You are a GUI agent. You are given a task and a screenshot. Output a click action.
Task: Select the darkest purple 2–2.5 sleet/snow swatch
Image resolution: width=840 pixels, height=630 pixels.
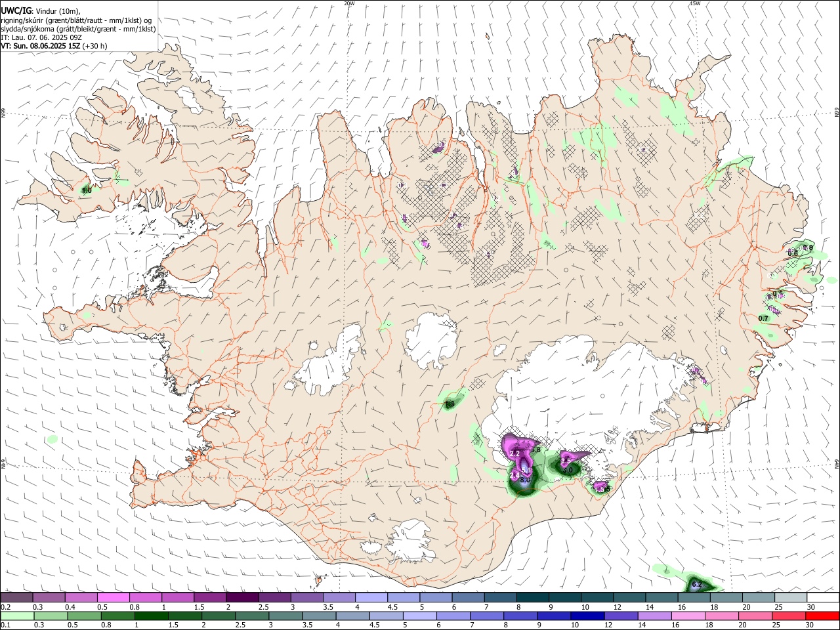[241, 598]
